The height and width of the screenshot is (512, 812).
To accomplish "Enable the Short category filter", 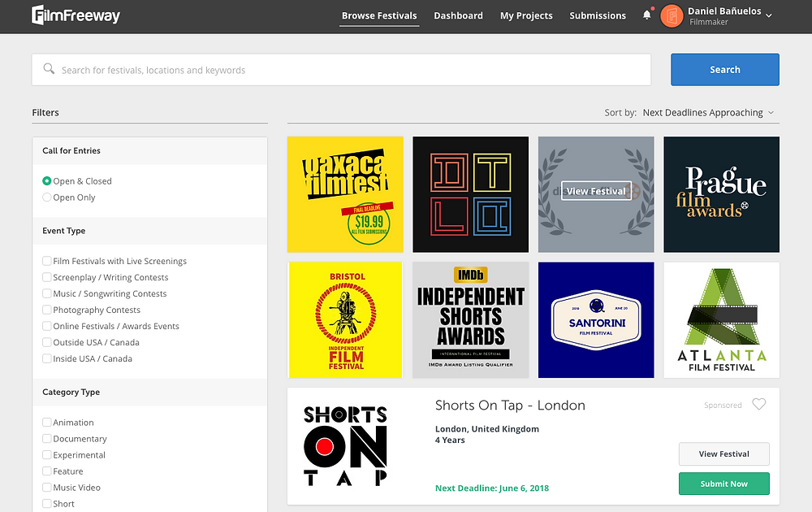I will (46, 504).
